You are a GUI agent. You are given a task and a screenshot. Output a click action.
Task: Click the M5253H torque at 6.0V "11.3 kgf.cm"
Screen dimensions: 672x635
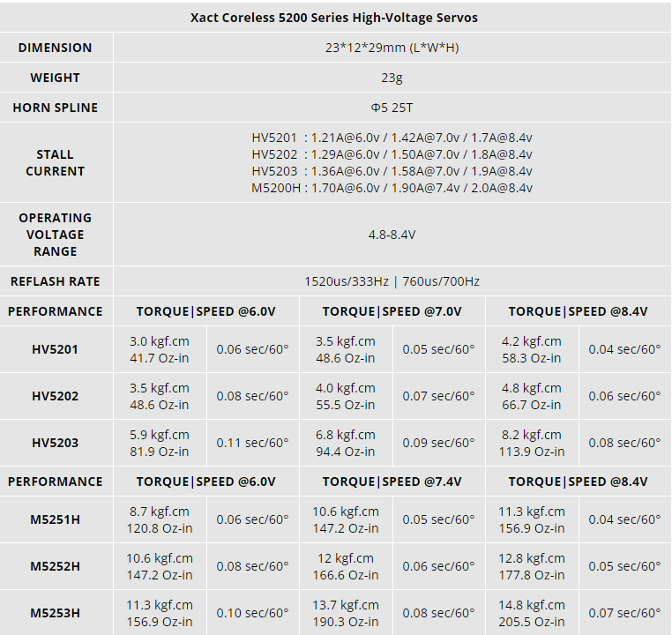point(160,605)
